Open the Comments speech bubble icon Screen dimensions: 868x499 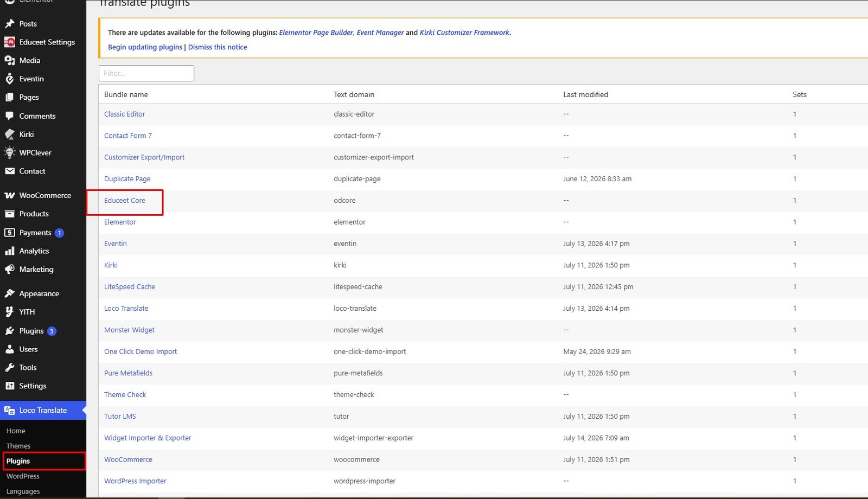pyautogui.click(x=9, y=116)
